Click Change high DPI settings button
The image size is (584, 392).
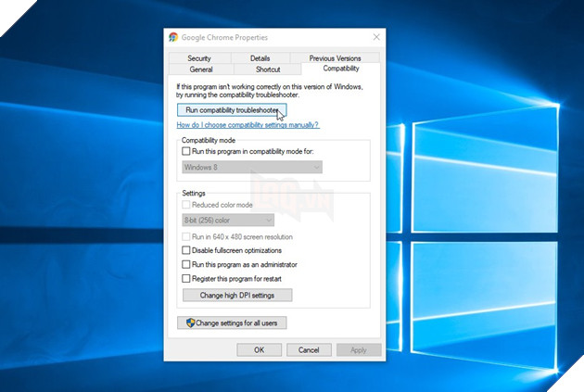(x=237, y=296)
